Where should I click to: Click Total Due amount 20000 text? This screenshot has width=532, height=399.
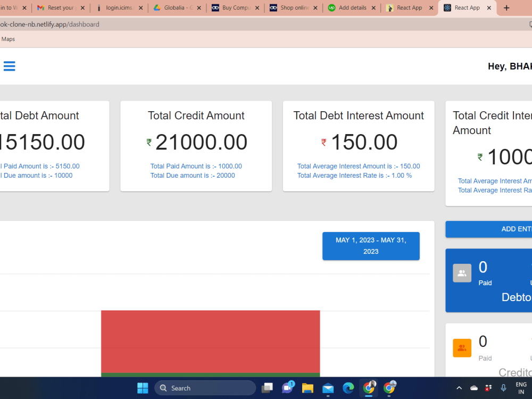pyautogui.click(x=193, y=176)
